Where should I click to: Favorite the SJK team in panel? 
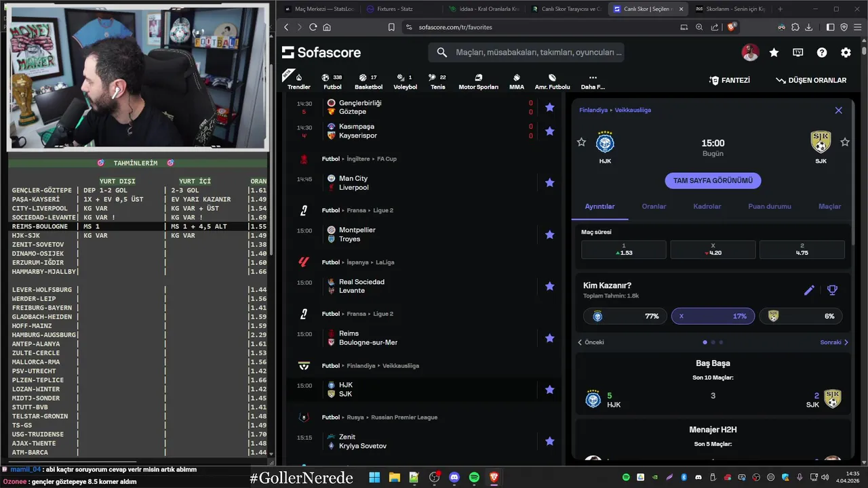point(845,142)
